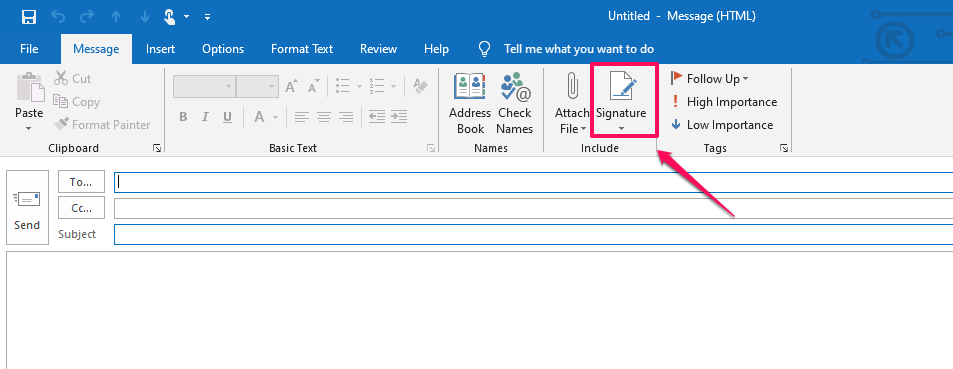Toggle Align Right
The width and height of the screenshot is (953, 369).
[x=346, y=117]
